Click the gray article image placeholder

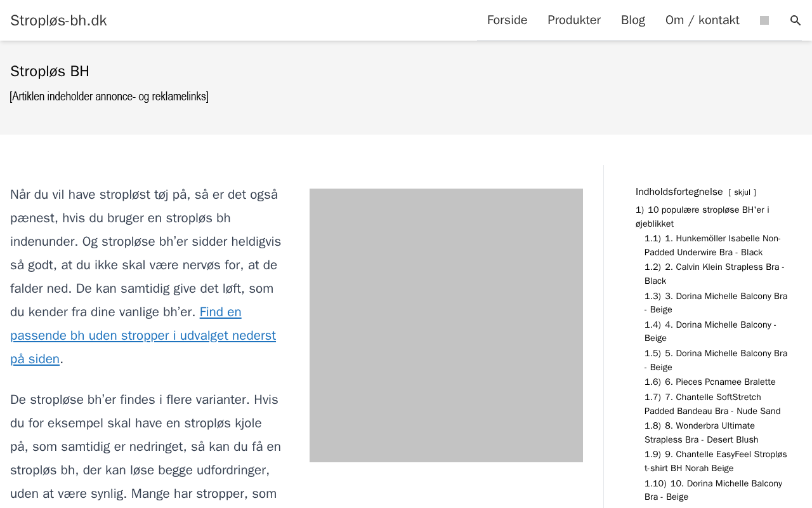446,325
